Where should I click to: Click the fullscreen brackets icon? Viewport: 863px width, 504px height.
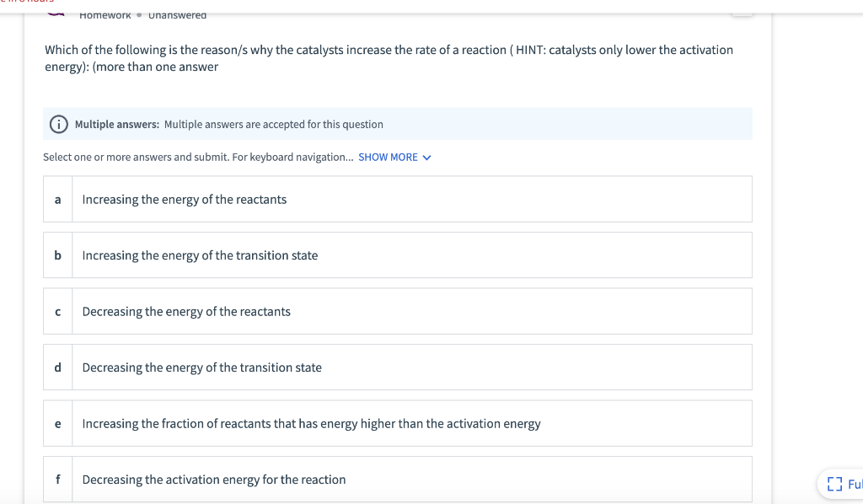pyautogui.click(x=835, y=484)
